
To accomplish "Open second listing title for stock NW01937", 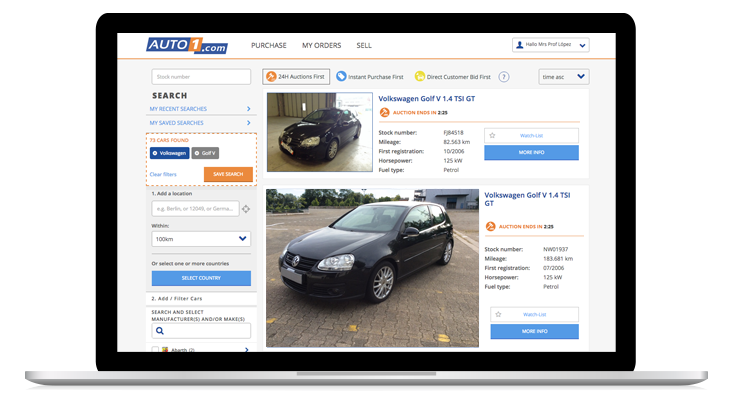I will coord(527,199).
